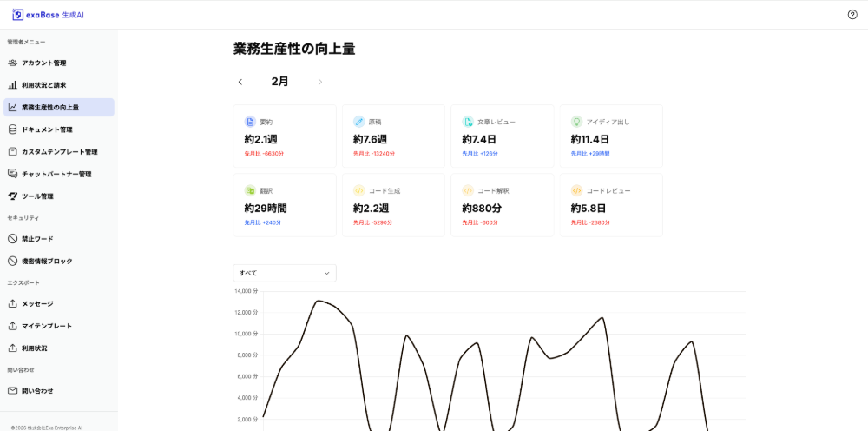Open カスタムテンプレート管理 menu item
This screenshot has width=868, height=431.
59,152
